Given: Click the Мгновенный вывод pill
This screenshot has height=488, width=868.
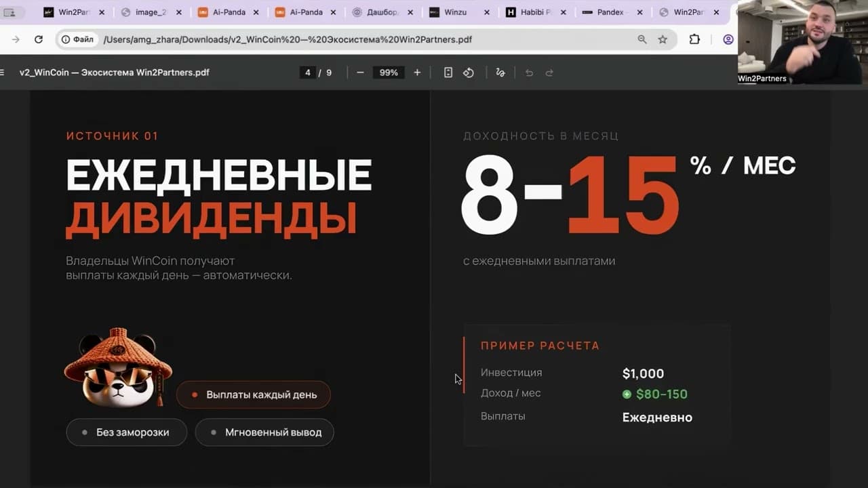Looking at the screenshot, I should coord(264,432).
